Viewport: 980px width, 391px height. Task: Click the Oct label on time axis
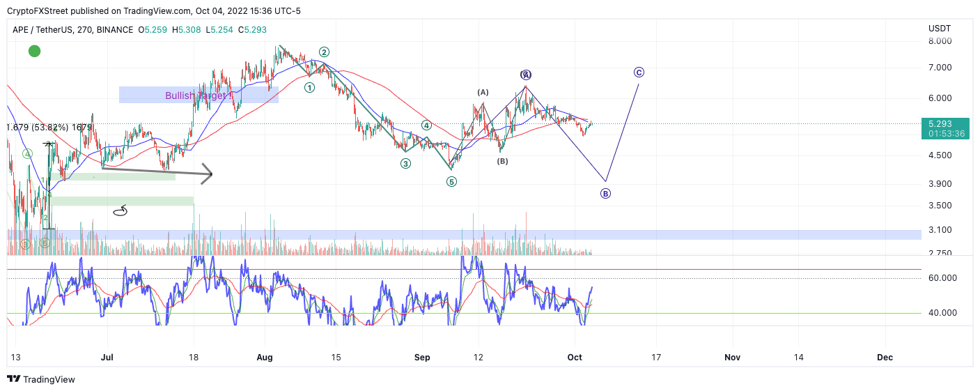click(x=575, y=357)
